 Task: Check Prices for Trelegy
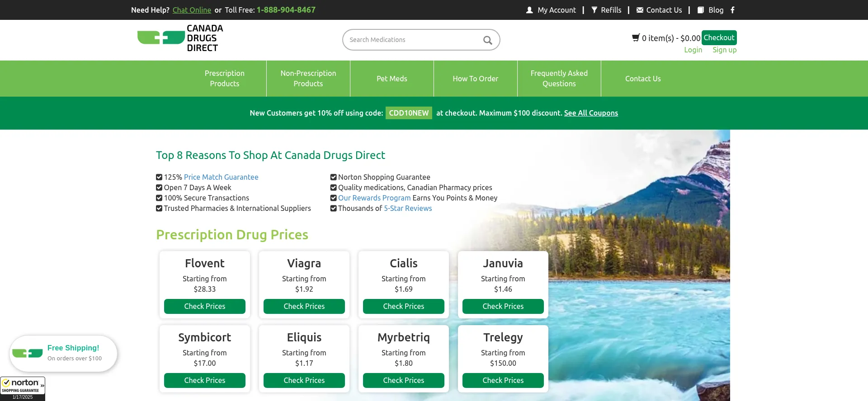(503, 380)
